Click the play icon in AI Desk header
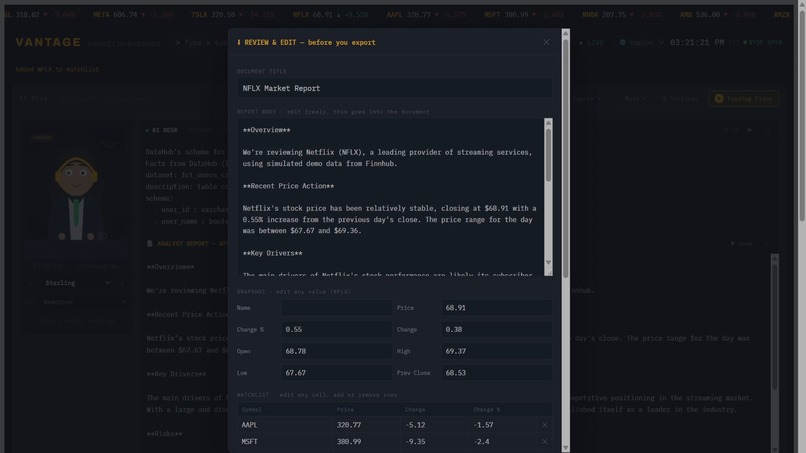The height and width of the screenshot is (453, 806). [x=749, y=130]
